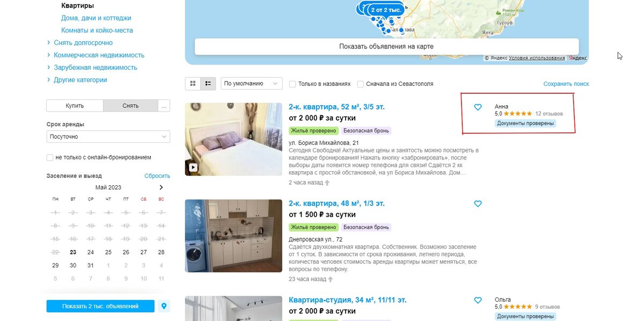Check 'Сначала из Севастополя' option
This screenshot has height=321, width=644.
click(361, 84)
